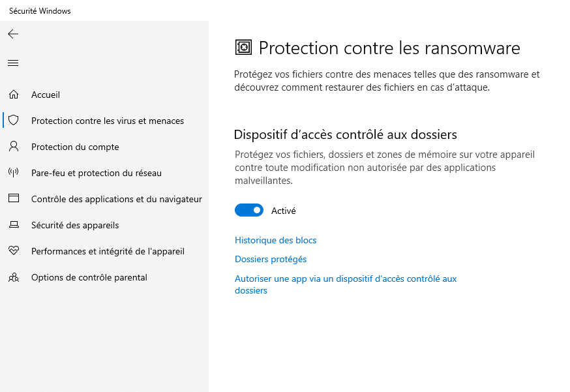Click the parental controls family icon
Screen dimensions: 570x392
(x=14, y=277)
